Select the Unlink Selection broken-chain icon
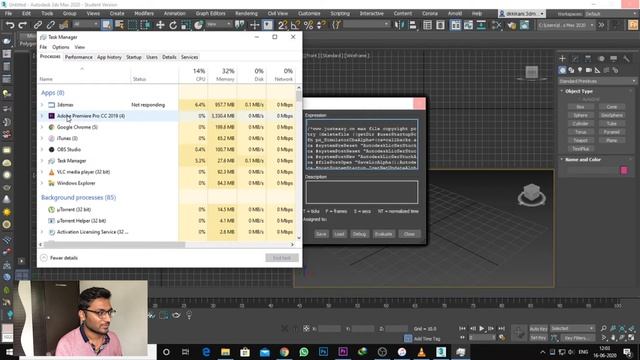This screenshot has width=640, height=360. (51, 25)
